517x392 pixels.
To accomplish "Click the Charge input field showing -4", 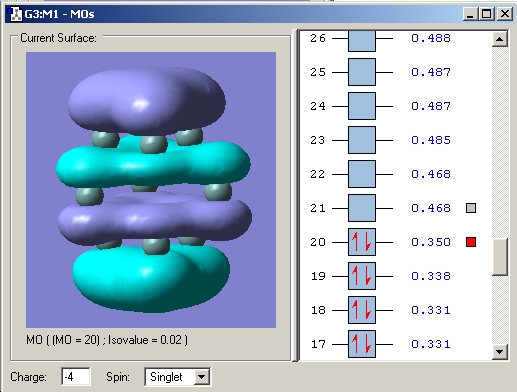I will click(76, 377).
